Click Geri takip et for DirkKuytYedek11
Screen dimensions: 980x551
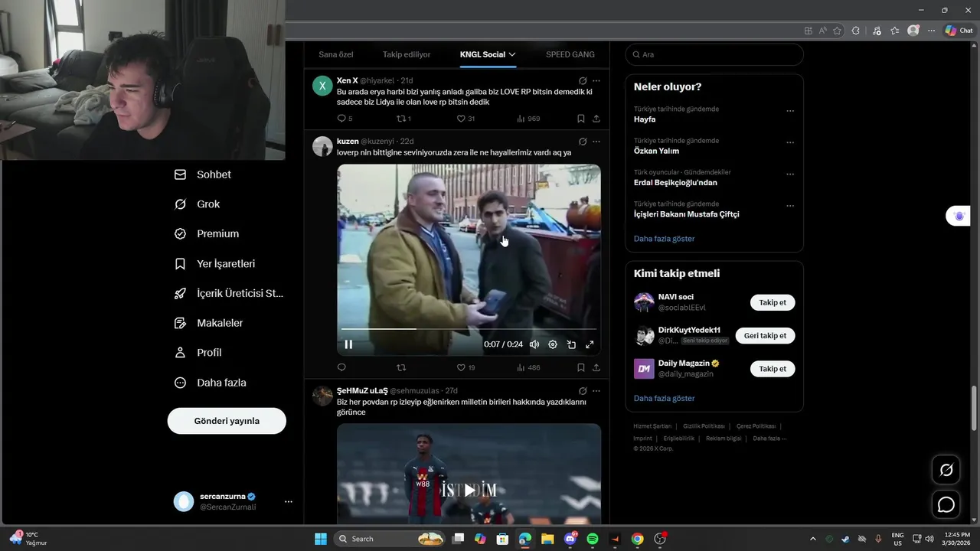765,336
